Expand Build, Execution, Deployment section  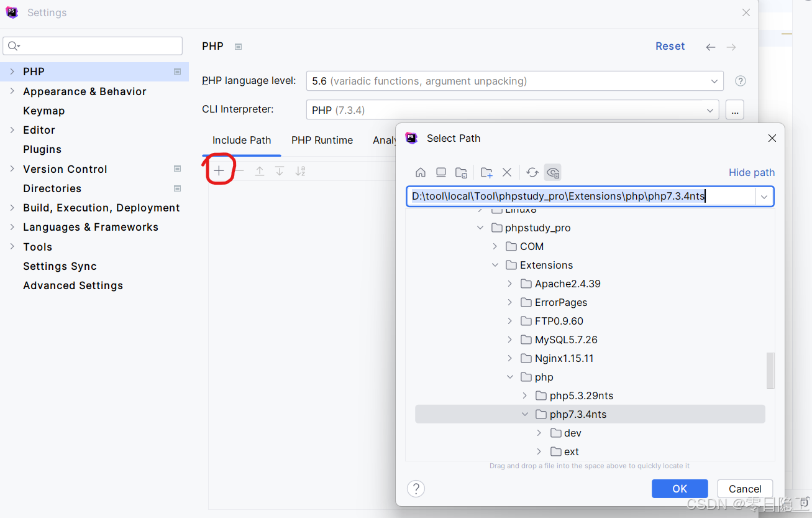[12, 207]
